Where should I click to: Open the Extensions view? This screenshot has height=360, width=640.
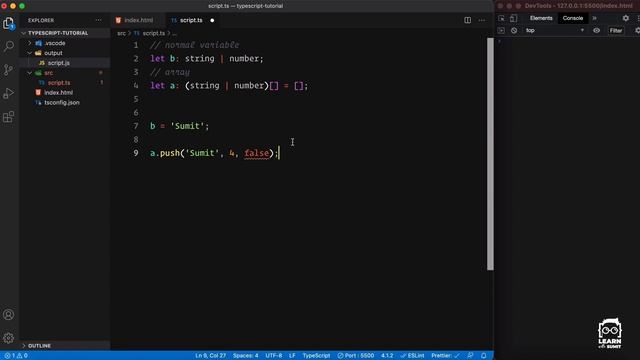[9, 117]
